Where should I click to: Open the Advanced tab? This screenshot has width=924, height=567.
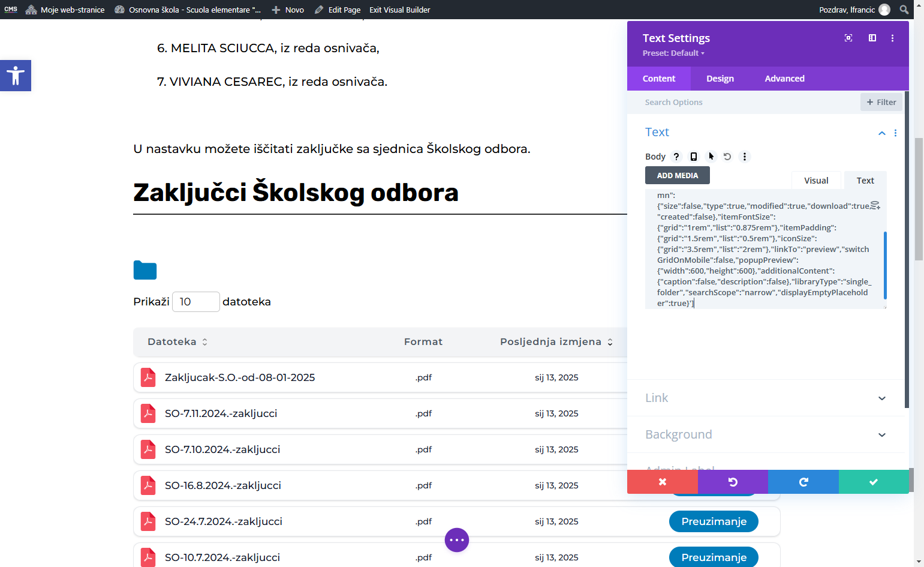point(784,79)
